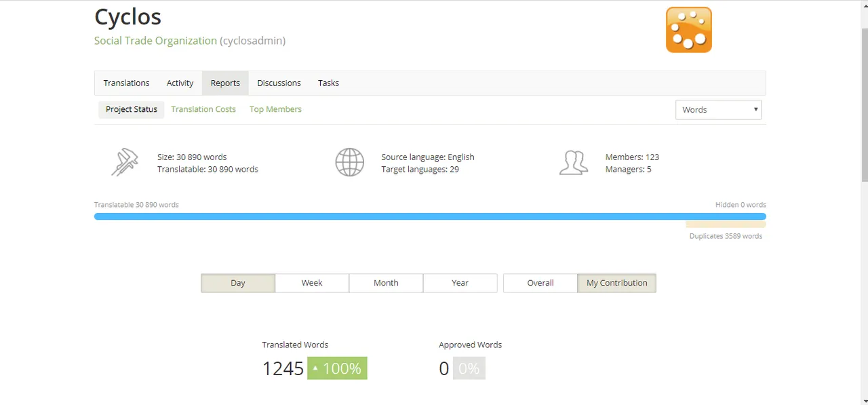Open the Translation Costs report
Screen dimensions: 868x405
coord(203,109)
